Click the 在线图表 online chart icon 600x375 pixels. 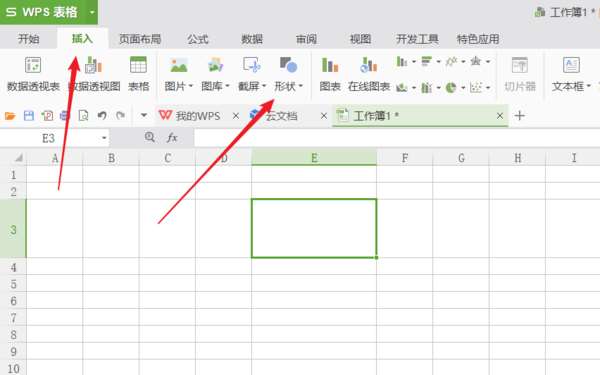[368, 65]
